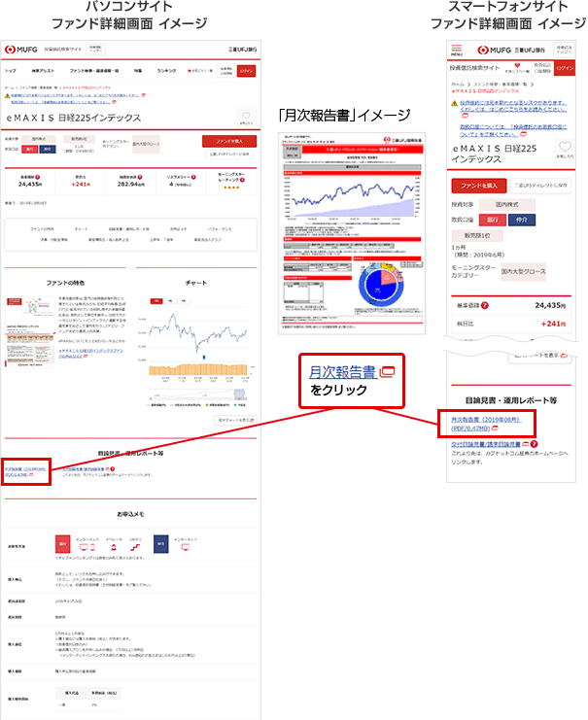The width and height of the screenshot is (588, 720).
Task: Jump to チャート in the PC section links
Action: click(81, 228)
